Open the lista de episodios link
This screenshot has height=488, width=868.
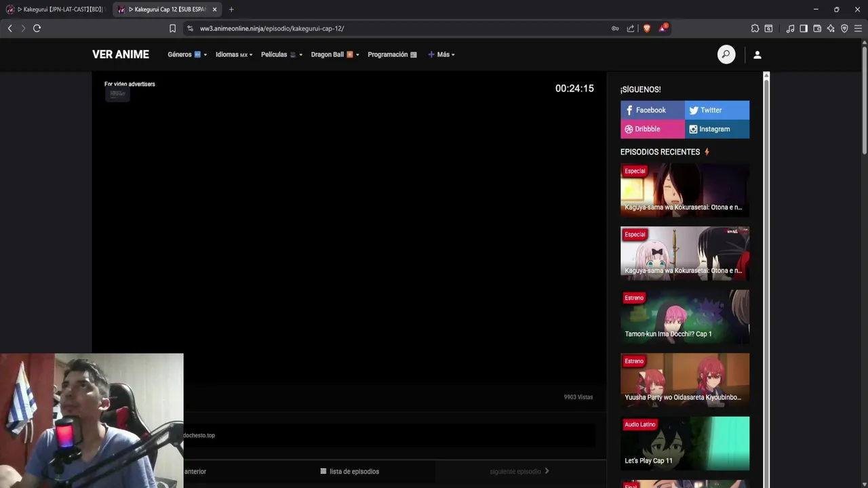[349, 472]
